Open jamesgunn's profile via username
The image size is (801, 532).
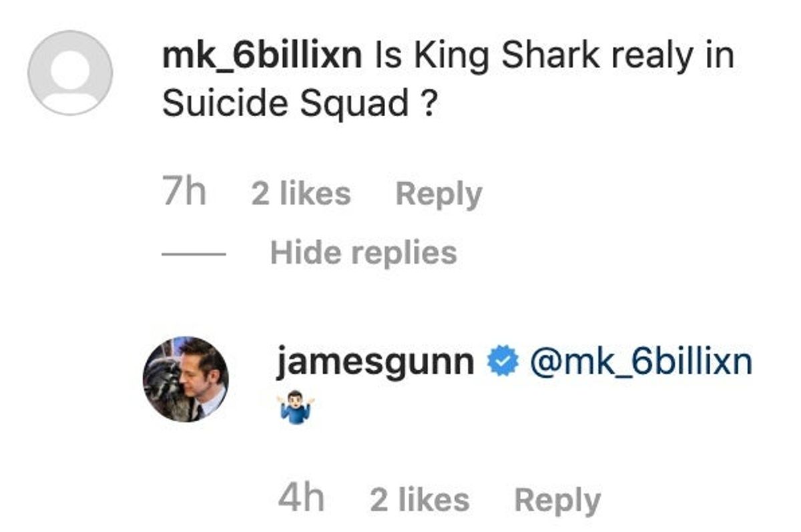(x=376, y=362)
